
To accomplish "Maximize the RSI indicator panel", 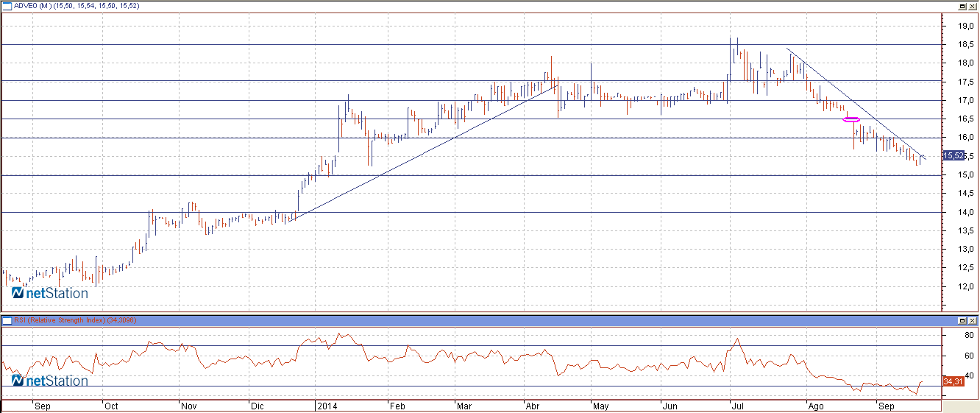I will point(962,321).
